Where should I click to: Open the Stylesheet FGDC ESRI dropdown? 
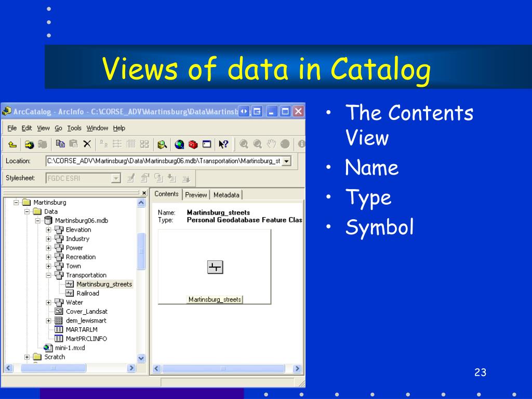pyautogui.click(x=116, y=178)
